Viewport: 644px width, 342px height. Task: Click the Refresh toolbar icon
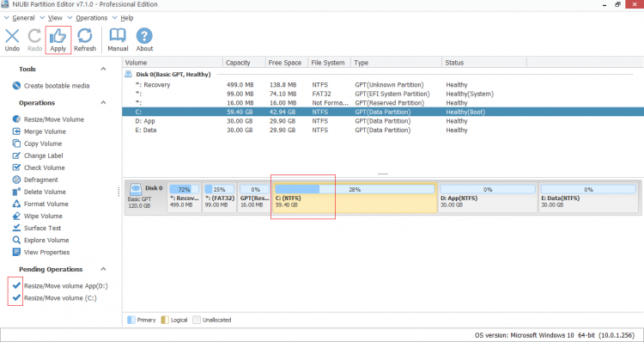[85, 36]
